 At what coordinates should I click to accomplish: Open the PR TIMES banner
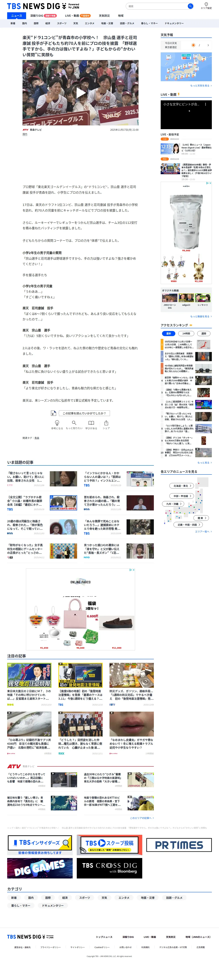[179, 845]
